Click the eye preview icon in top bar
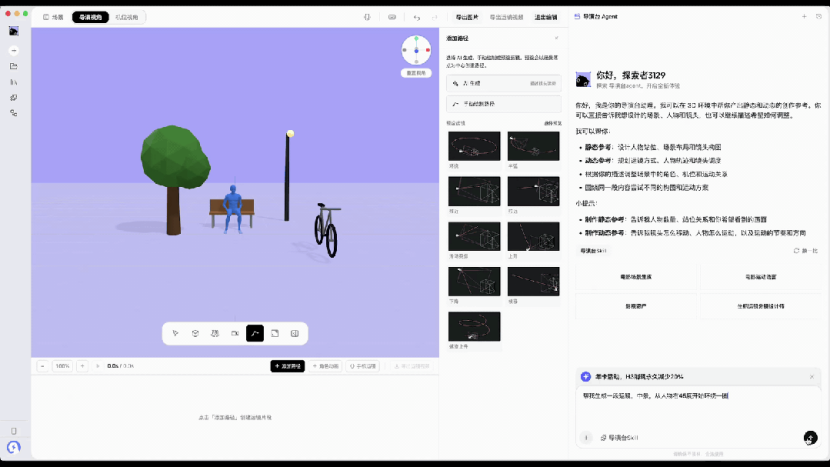This screenshot has height=468, width=831. click(x=392, y=17)
